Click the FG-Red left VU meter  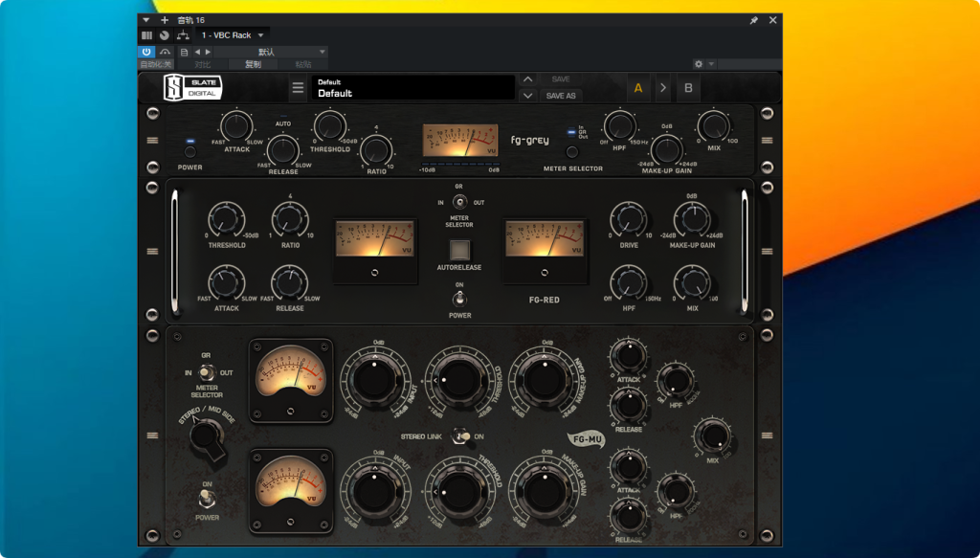[374, 238]
